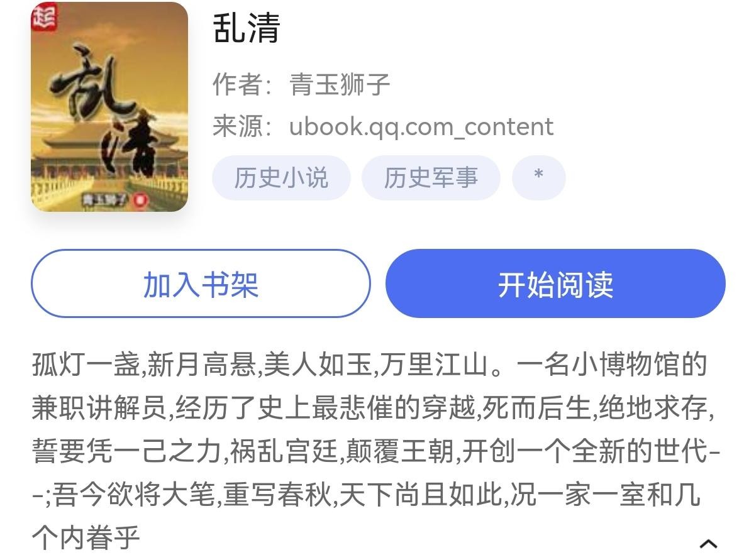Click the 来源: label

pyautogui.click(x=242, y=126)
